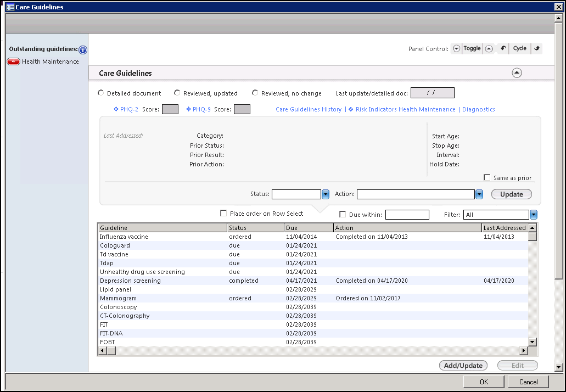
Task: Sort by the Due column header
Action: [309, 228]
